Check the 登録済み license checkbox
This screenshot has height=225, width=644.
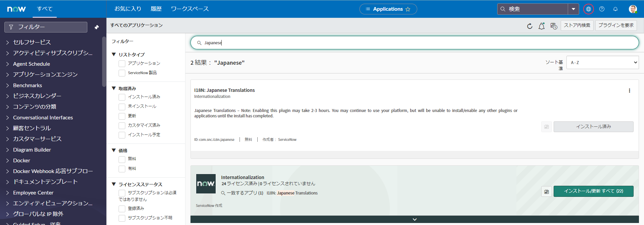pos(122,209)
